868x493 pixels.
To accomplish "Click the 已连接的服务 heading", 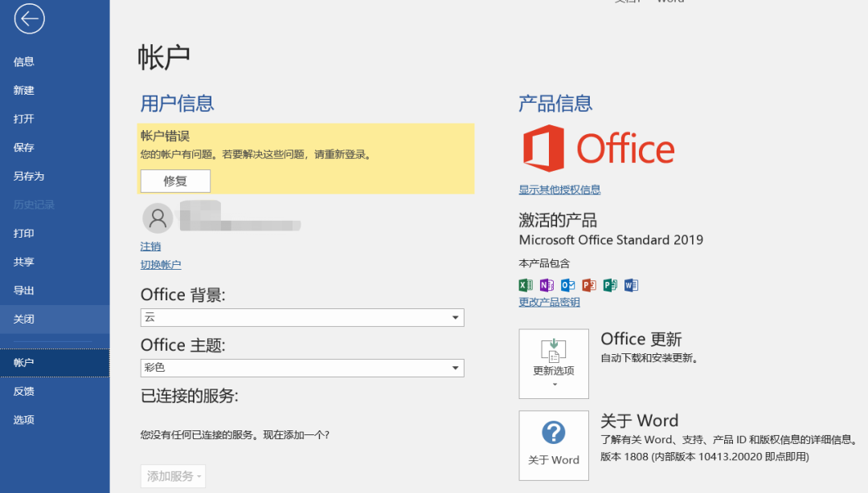I will (190, 396).
